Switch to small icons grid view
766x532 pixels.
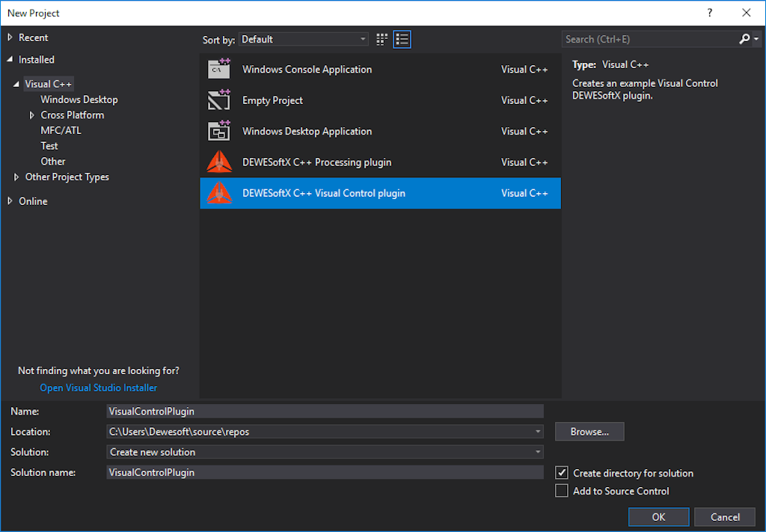pyautogui.click(x=382, y=40)
